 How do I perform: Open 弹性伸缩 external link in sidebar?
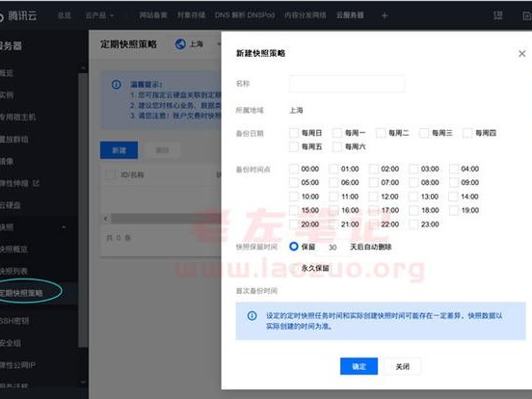19,183
